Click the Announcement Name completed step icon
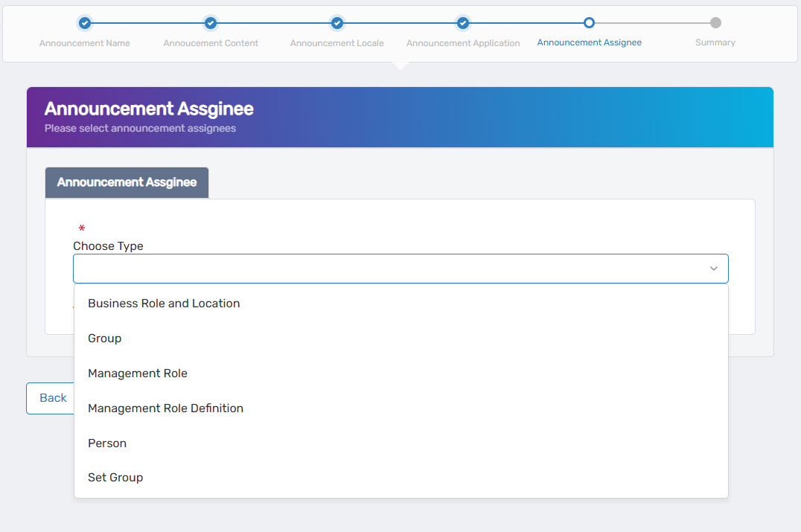 click(x=84, y=23)
